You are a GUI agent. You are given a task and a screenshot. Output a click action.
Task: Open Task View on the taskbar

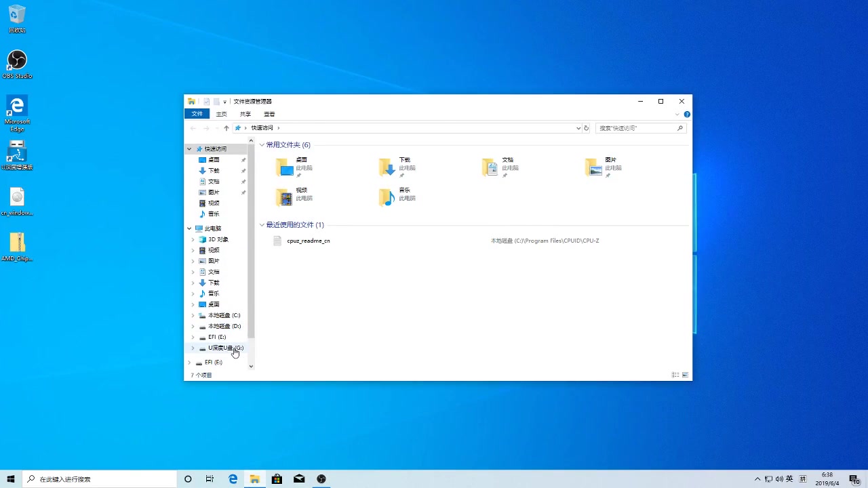pos(210,479)
